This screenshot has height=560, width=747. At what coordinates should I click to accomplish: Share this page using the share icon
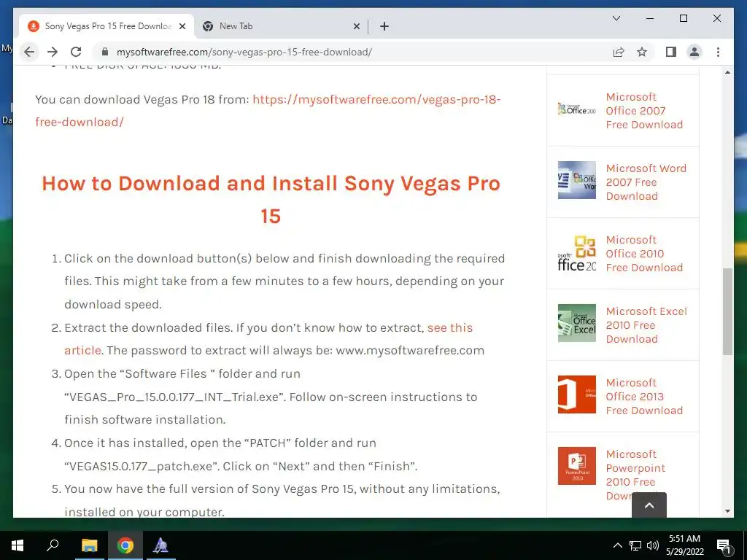click(619, 52)
